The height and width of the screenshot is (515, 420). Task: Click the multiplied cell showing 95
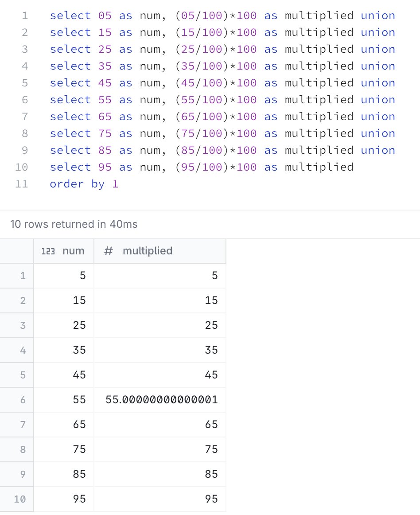[x=160, y=499]
